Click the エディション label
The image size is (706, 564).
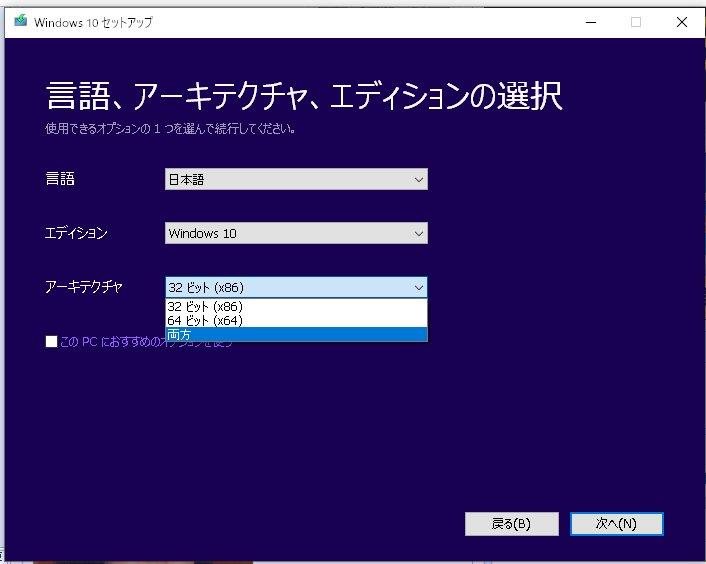(76, 233)
